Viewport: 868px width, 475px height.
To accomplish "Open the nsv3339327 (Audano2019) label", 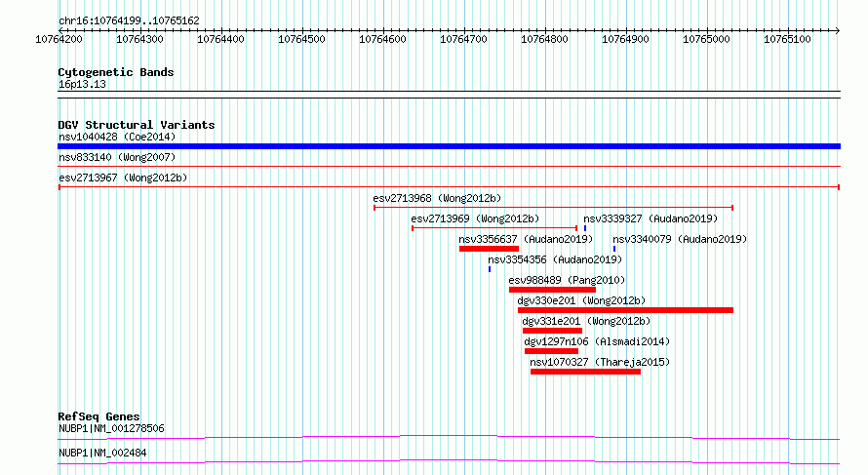I will coord(651,218).
